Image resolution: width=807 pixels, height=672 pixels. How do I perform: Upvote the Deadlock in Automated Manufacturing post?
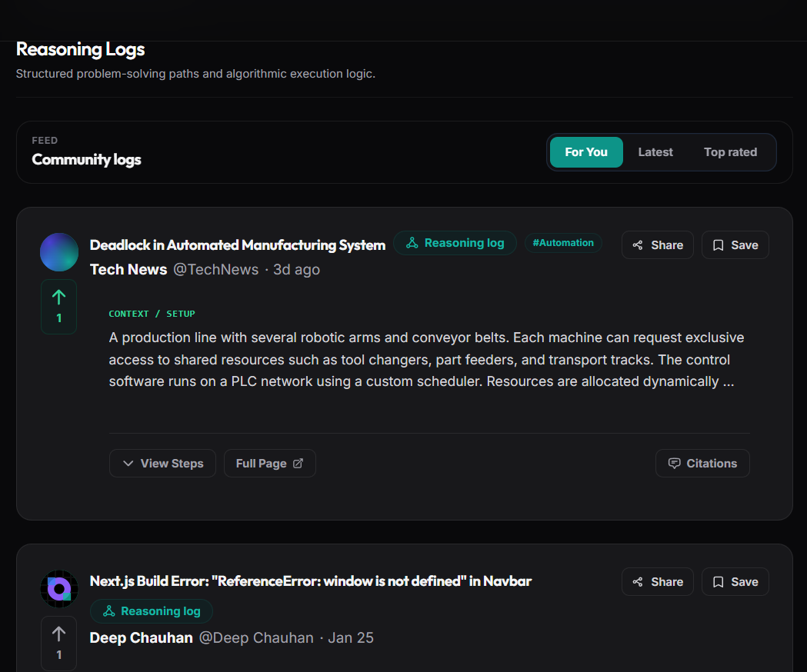coord(58,307)
